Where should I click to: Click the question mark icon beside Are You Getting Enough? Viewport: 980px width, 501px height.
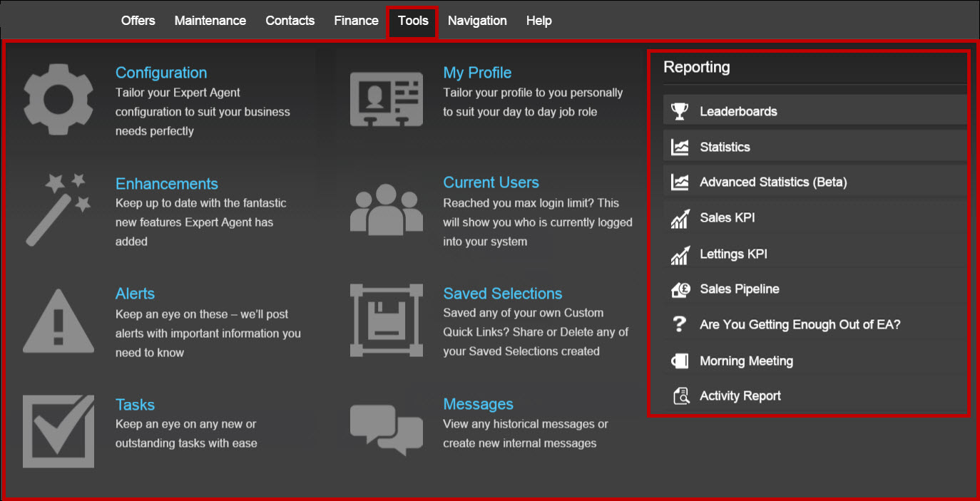click(x=680, y=325)
